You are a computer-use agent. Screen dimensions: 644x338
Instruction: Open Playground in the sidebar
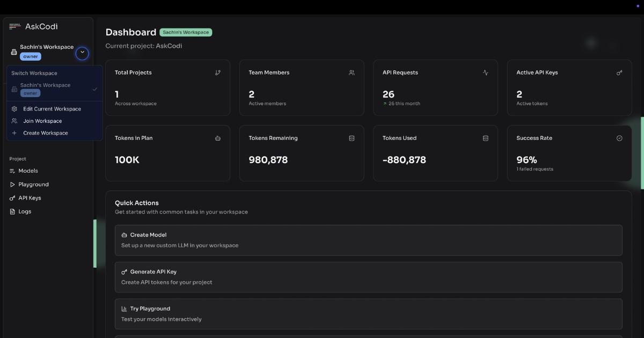[x=33, y=185]
